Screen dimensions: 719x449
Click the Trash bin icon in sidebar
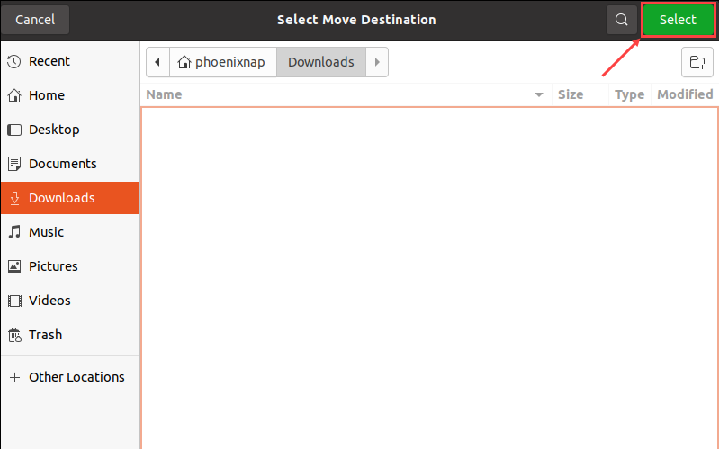14,335
